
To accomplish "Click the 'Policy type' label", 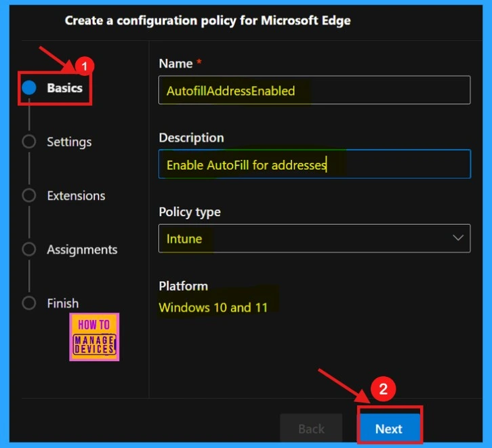I will (x=190, y=212).
